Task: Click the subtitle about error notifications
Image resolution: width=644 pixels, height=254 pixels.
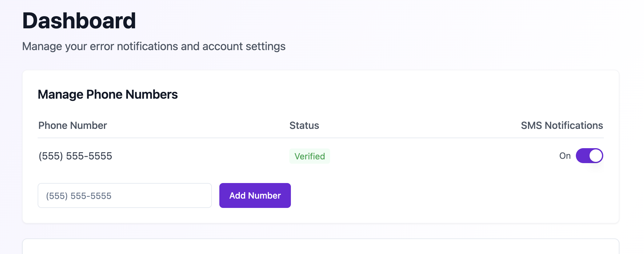Action: click(x=154, y=46)
